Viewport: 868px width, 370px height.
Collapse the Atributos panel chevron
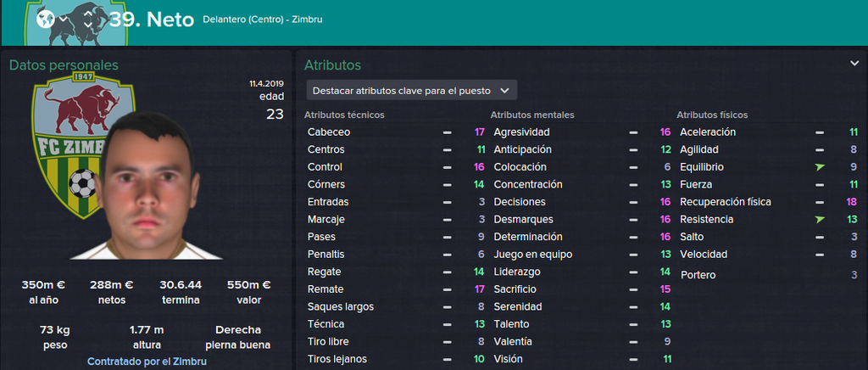[854, 64]
